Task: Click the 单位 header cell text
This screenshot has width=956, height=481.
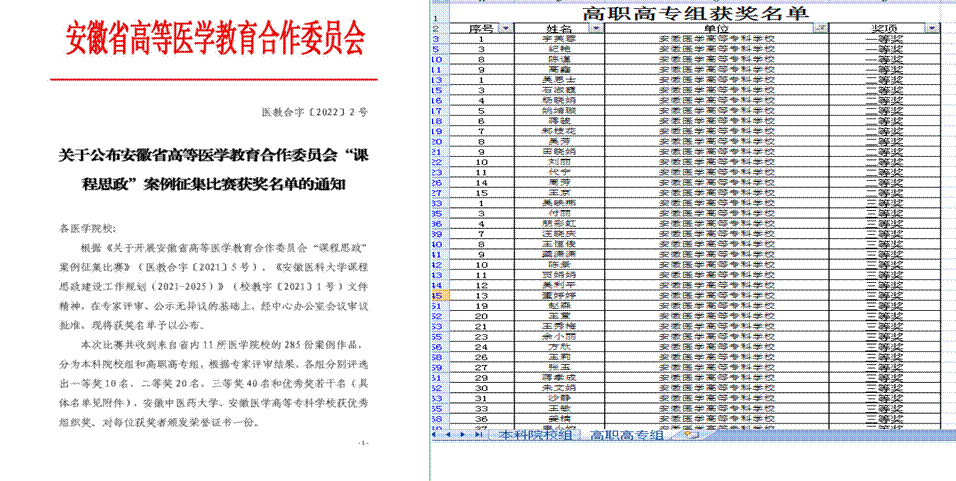Action: (x=715, y=29)
